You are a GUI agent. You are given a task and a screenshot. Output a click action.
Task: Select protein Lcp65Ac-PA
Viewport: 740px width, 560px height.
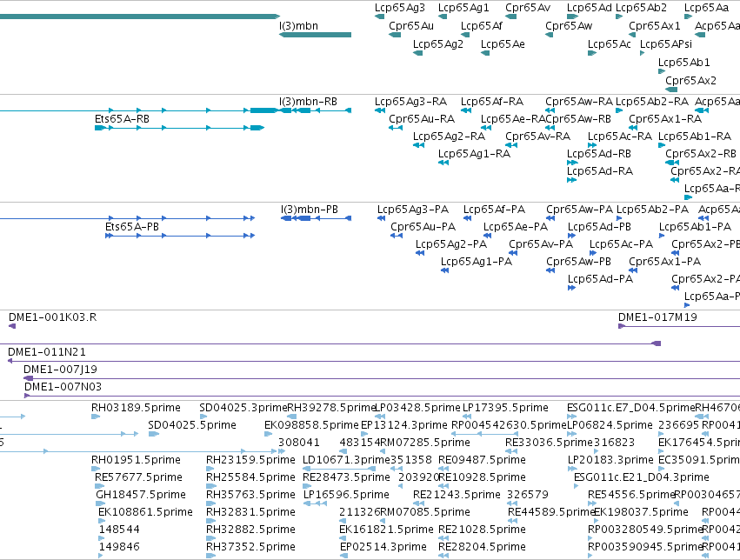pyautogui.click(x=621, y=244)
